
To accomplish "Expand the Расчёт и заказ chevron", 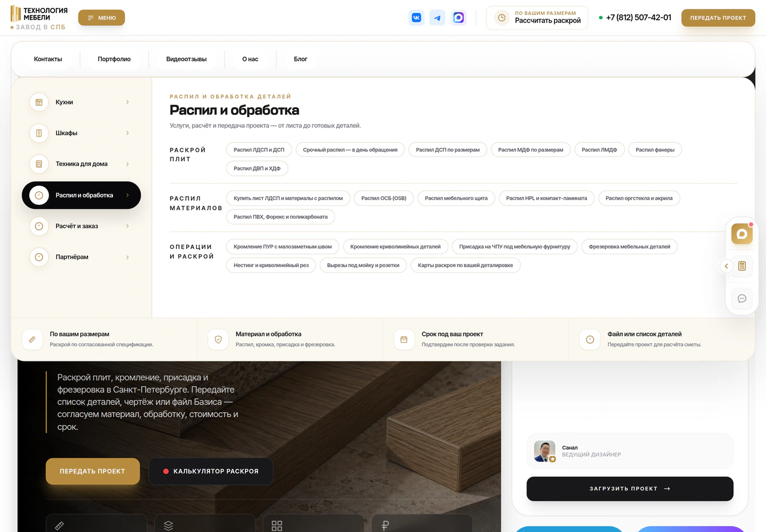I will (x=127, y=226).
